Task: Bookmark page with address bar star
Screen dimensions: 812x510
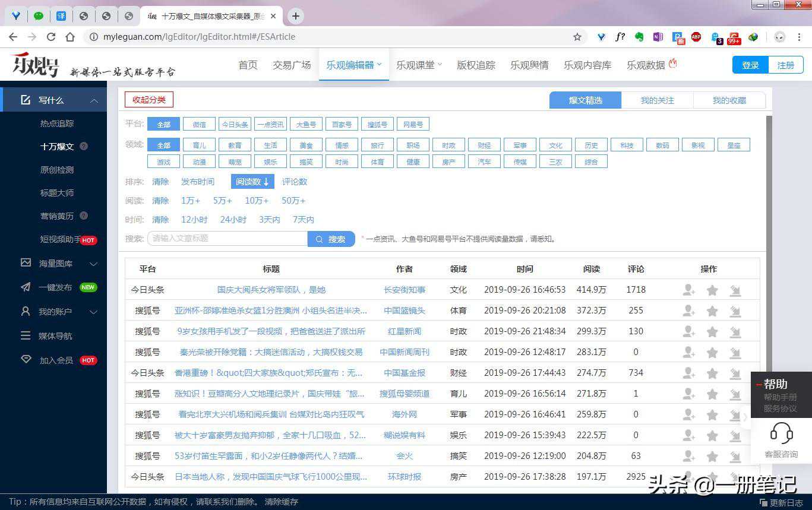Action: (577, 37)
